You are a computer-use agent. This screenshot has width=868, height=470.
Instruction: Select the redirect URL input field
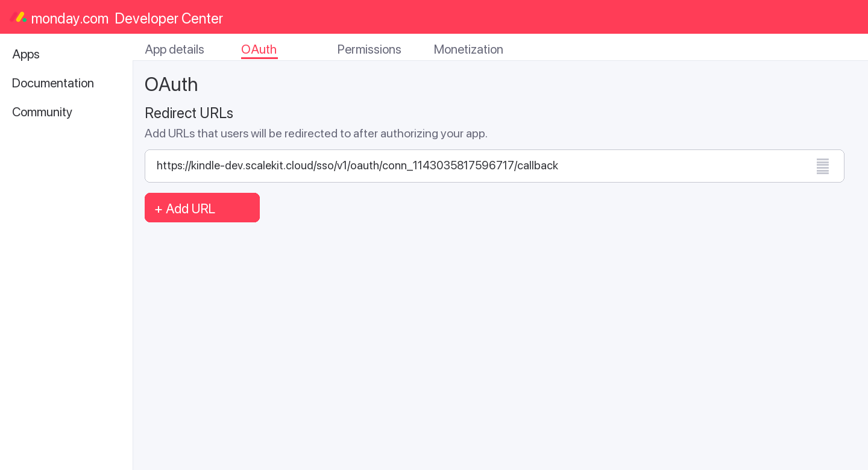[494, 166]
